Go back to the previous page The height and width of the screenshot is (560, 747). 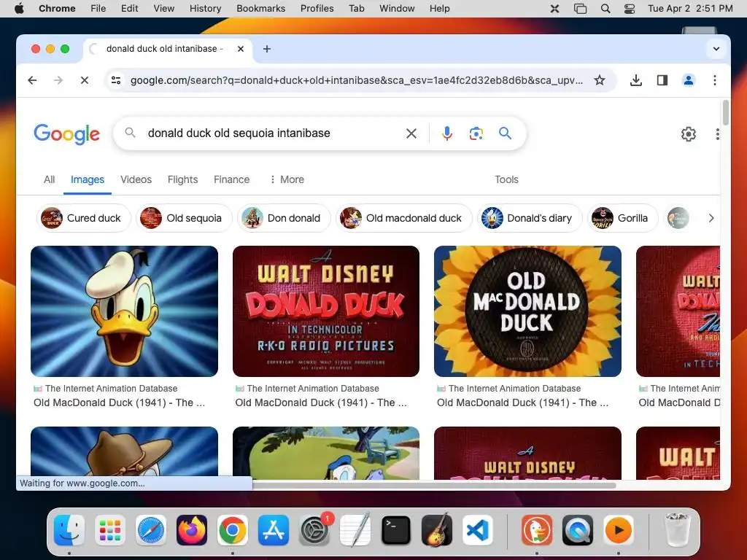pyautogui.click(x=32, y=80)
